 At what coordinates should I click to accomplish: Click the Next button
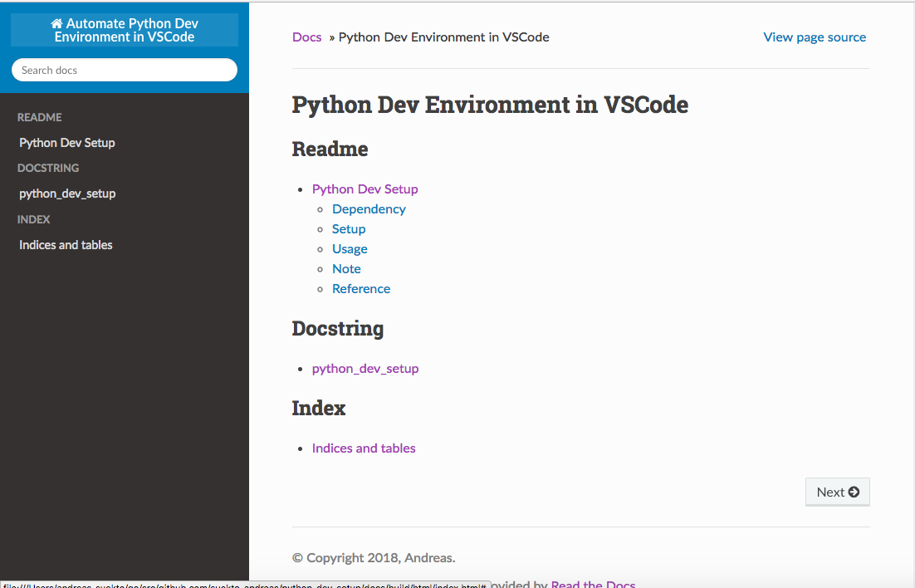click(837, 492)
